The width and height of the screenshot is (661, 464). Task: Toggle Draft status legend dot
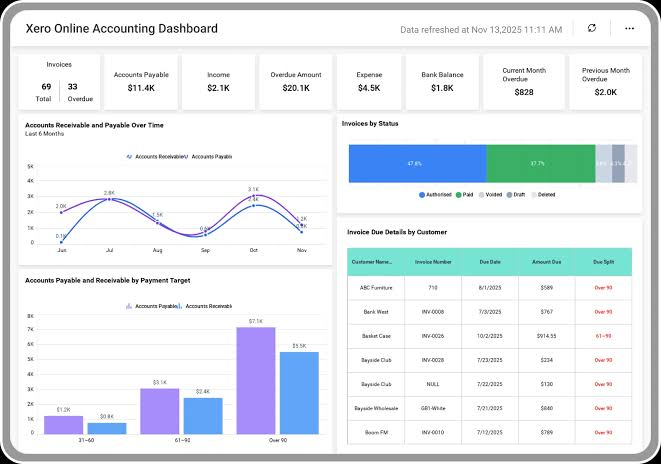point(509,195)
